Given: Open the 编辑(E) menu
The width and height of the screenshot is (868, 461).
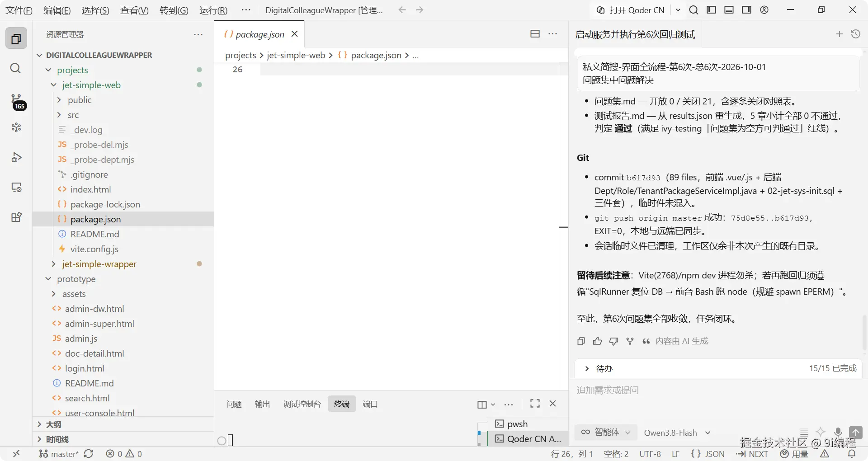Looking at the screenshot, I should tap(57, 10).
